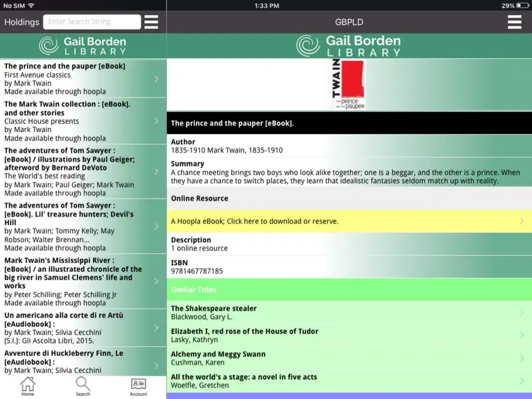
Task: Expand chevron for The prince and the pauper
Action: [x=156, y=79]
